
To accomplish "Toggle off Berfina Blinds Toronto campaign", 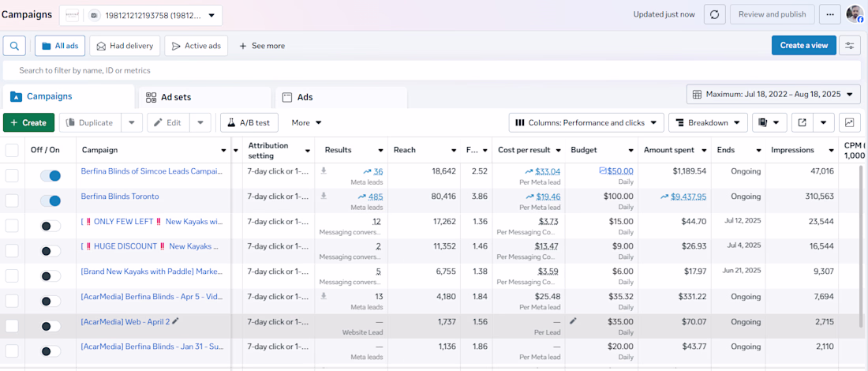I will pyautogui.click(x=51, y=200).
